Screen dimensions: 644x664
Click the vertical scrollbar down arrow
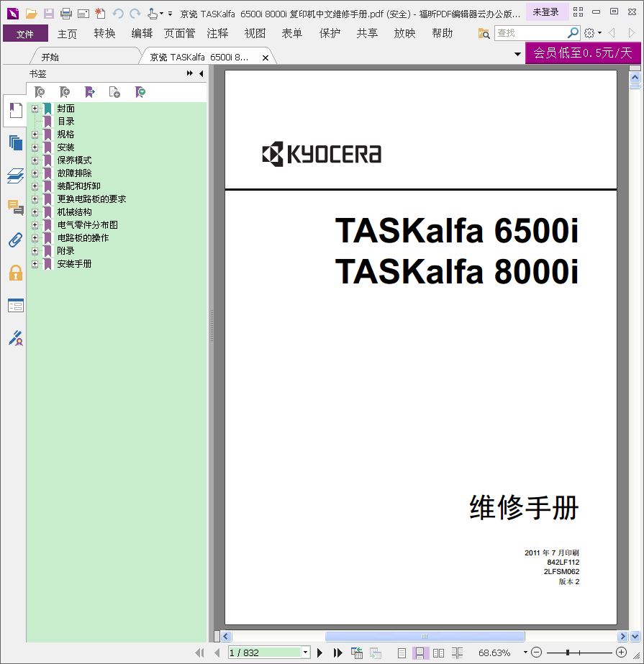coord(635,636)
